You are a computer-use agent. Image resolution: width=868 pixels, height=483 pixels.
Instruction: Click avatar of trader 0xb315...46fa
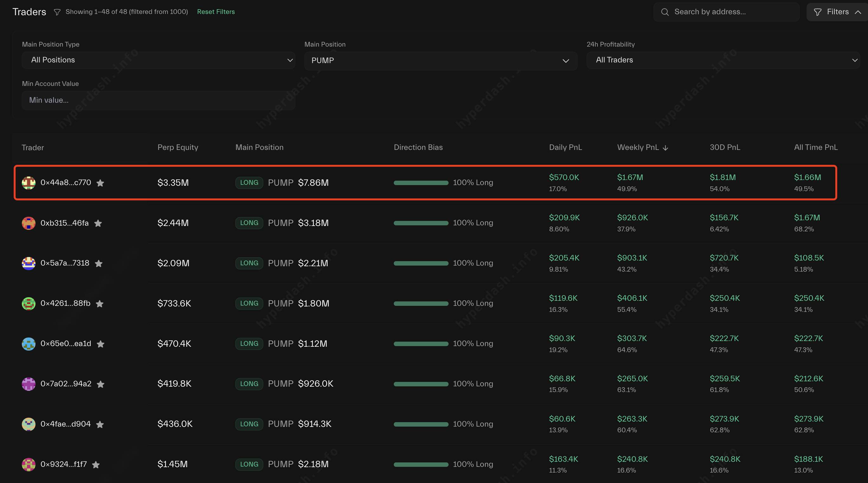click(x=29, y=223)
